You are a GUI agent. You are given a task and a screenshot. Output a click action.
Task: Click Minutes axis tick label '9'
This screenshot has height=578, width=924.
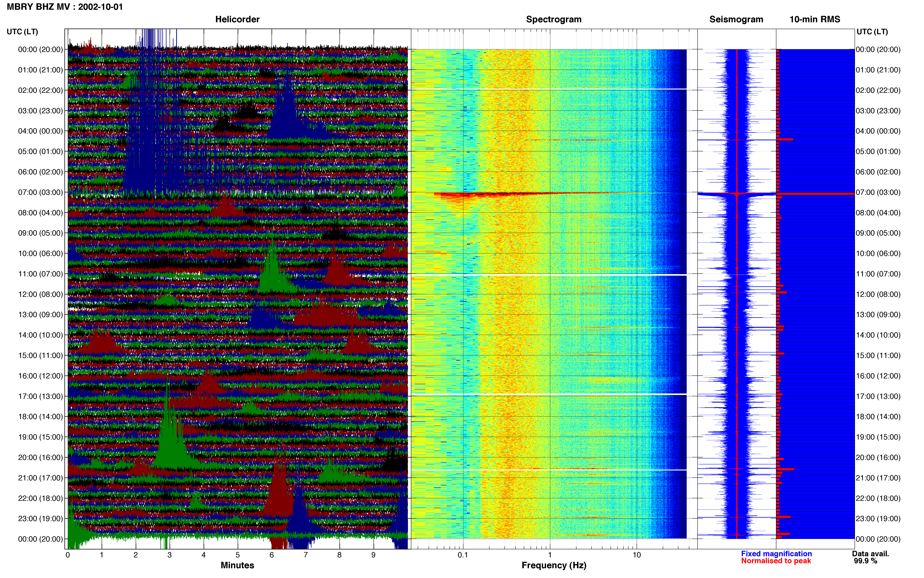(x=373, y=555)
